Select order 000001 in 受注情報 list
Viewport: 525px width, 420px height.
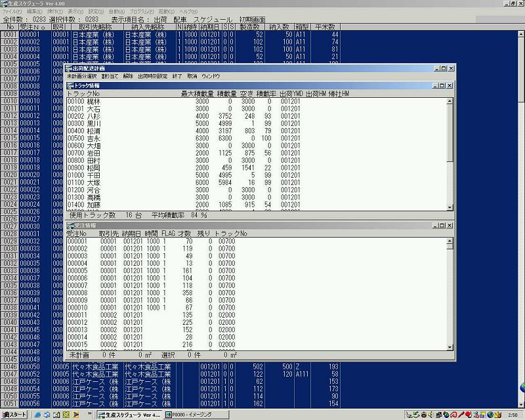pos(257,241)
